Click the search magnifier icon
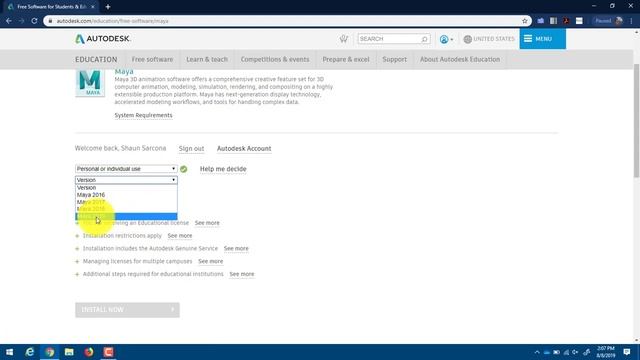This screenshot has height=360, width=640. (x=424, y=39)
